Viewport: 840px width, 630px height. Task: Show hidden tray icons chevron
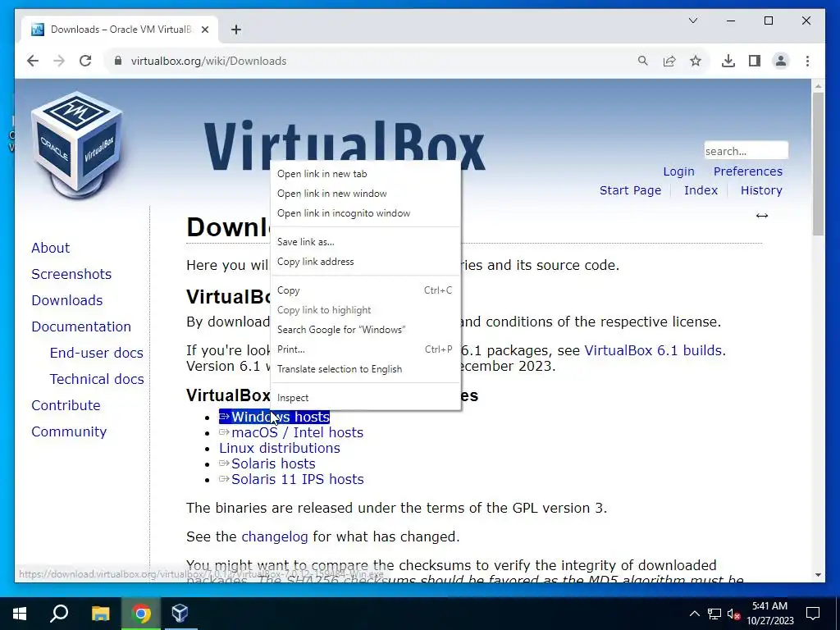click(694, 614)
